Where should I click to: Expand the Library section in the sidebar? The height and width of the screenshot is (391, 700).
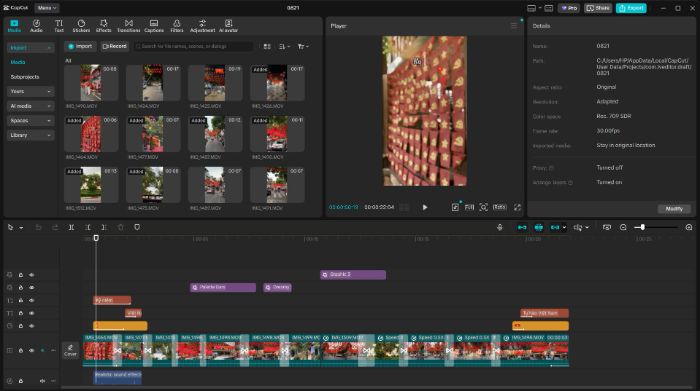(x=30, y=135)
